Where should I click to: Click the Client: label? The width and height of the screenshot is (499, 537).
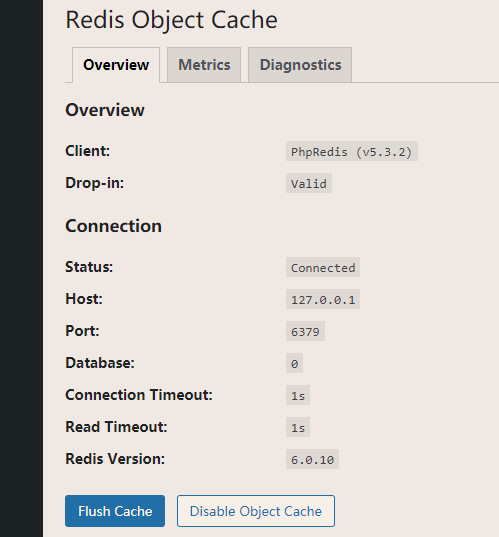pyautogui.click(x=88, y=151)
